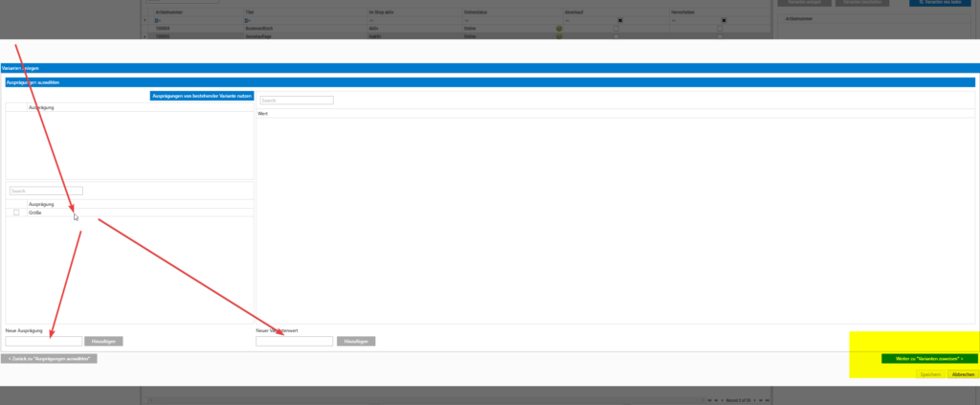
Task: Tick the Größe checkbox
Action: [16, 213]
